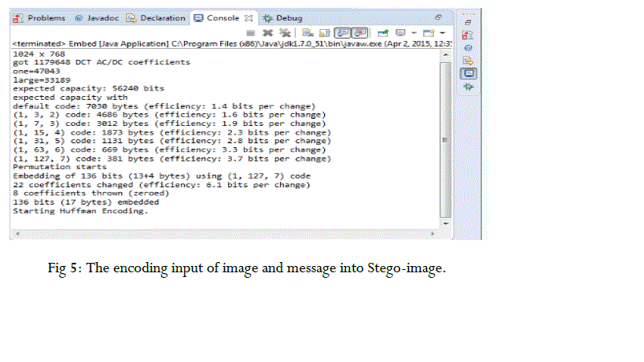644x362 pixels.
Task: Open the Display Selected Console dropdown arrow
Action: pos(412,33)
